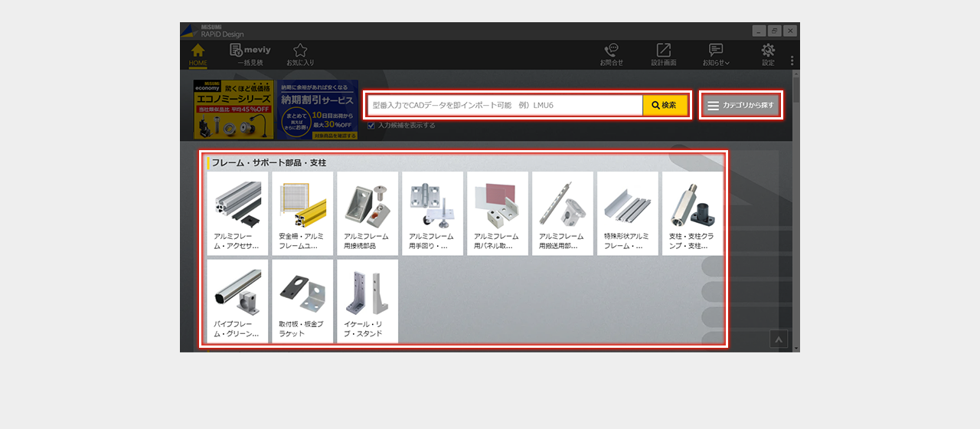980x429 pixels.
Task: Click the scroll-to-top arrow icon
Action: [779, 339]
